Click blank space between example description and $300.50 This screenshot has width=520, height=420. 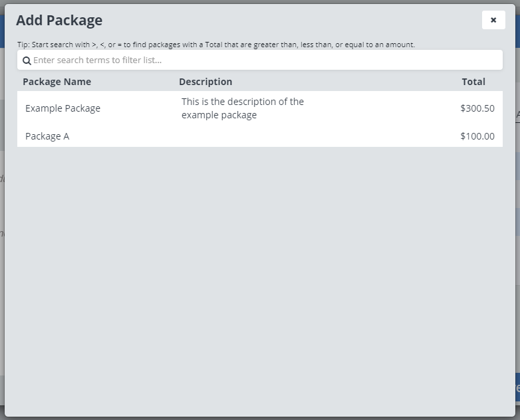[386, 108]
